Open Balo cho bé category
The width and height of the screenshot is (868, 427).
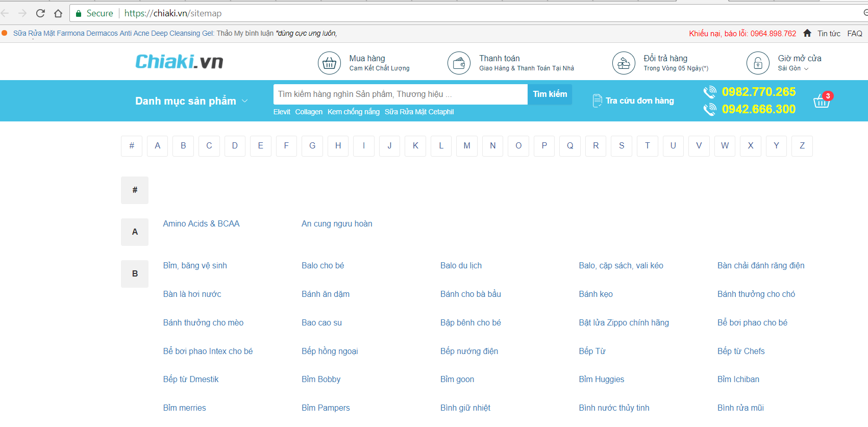click(323, 266)
